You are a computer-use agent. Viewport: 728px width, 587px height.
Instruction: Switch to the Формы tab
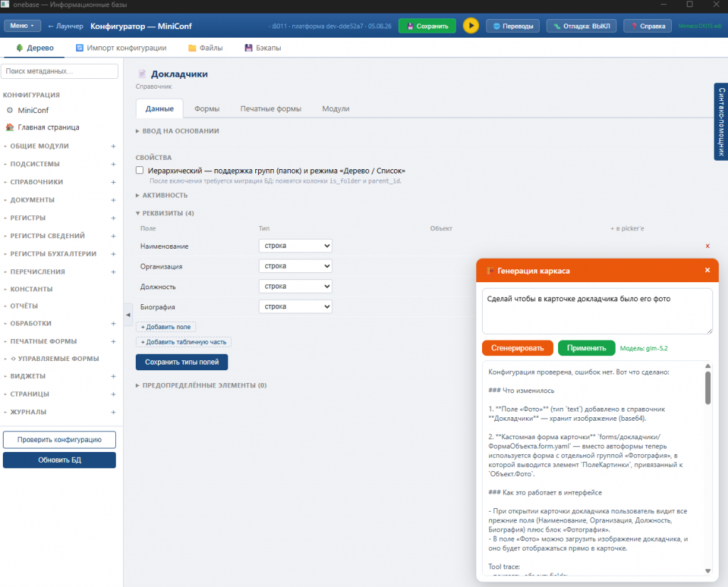tap(207, 109)
